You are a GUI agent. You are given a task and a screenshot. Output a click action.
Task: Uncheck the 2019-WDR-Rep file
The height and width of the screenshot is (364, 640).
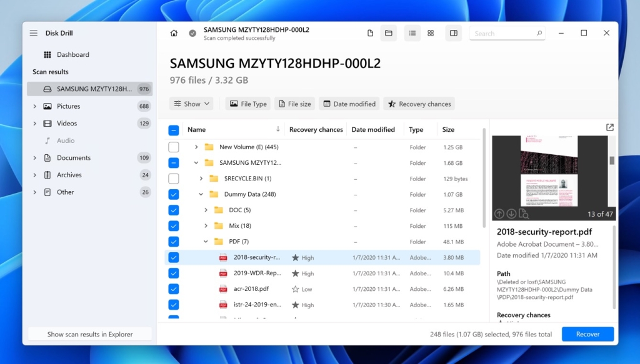[173, 273]
